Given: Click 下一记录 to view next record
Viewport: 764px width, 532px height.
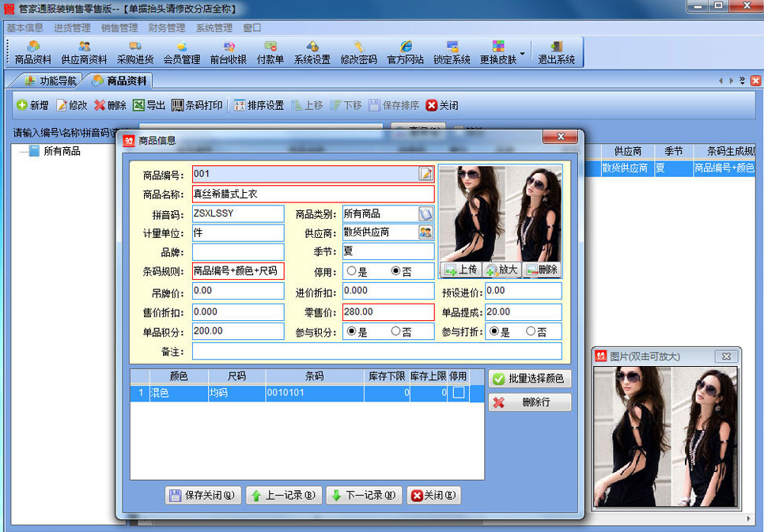Looking at the screenshot, I should point(363,496).
